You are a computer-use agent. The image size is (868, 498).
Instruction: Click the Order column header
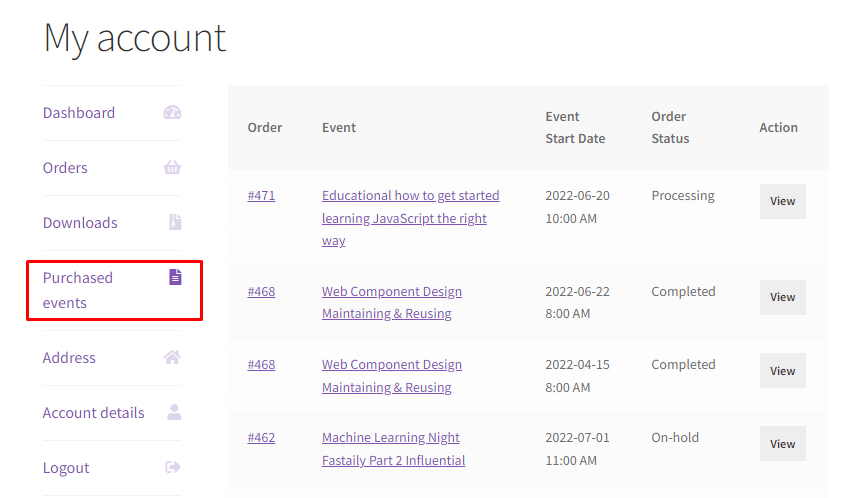[x=265, y=127]
